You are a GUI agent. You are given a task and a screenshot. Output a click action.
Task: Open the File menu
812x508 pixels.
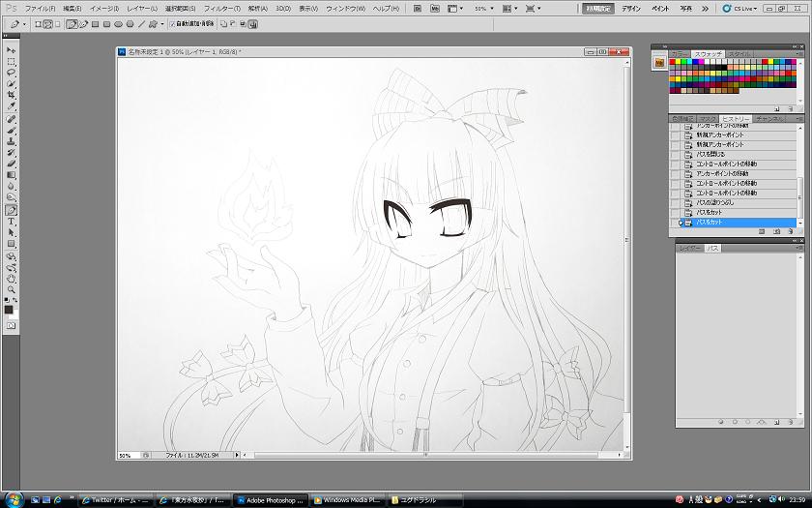coord(40,9)
